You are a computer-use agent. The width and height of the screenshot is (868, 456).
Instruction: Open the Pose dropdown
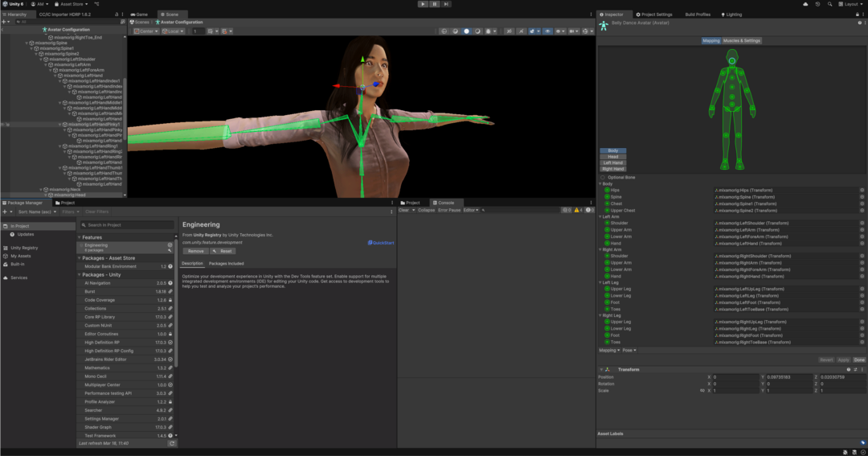628,350
